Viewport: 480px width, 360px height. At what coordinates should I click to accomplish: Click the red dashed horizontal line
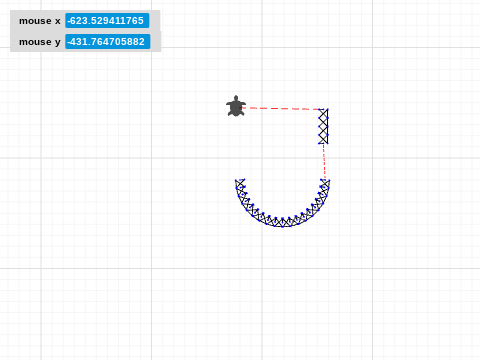pos(280,108)
